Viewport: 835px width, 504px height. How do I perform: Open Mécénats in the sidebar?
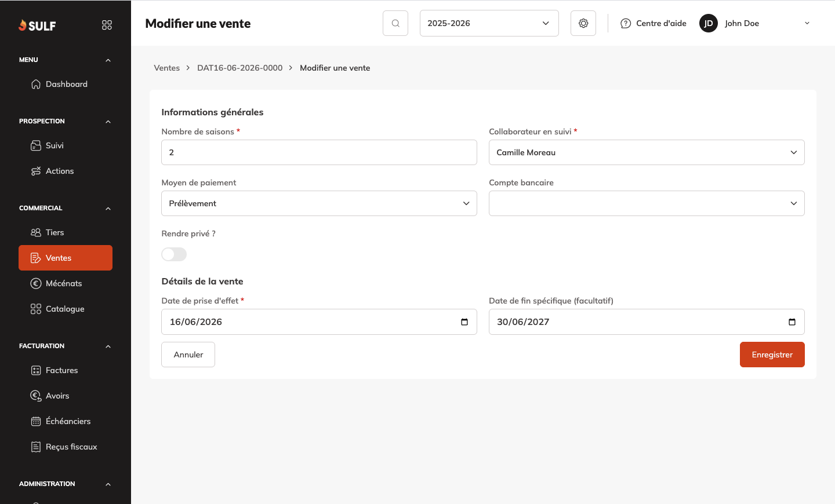click(66, 283)
